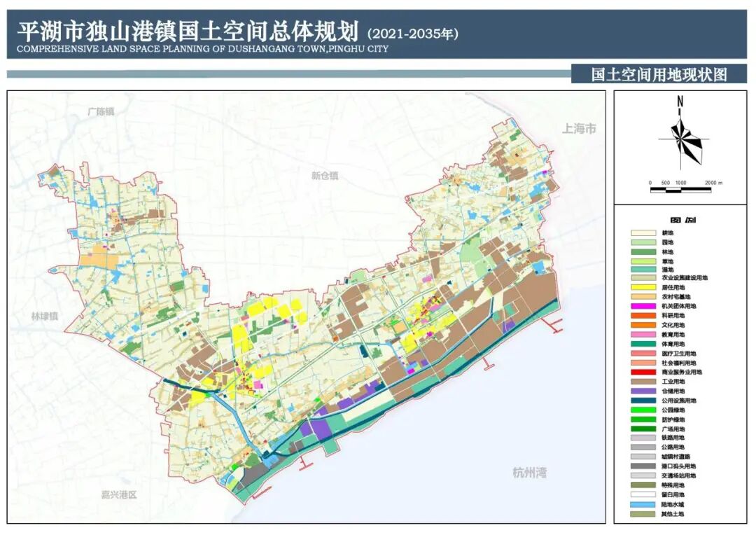756x535 pixels.
Task: Click the bright green 公园绿地 legend swatch
Action: pyautogui.click(x=643, y=410)
